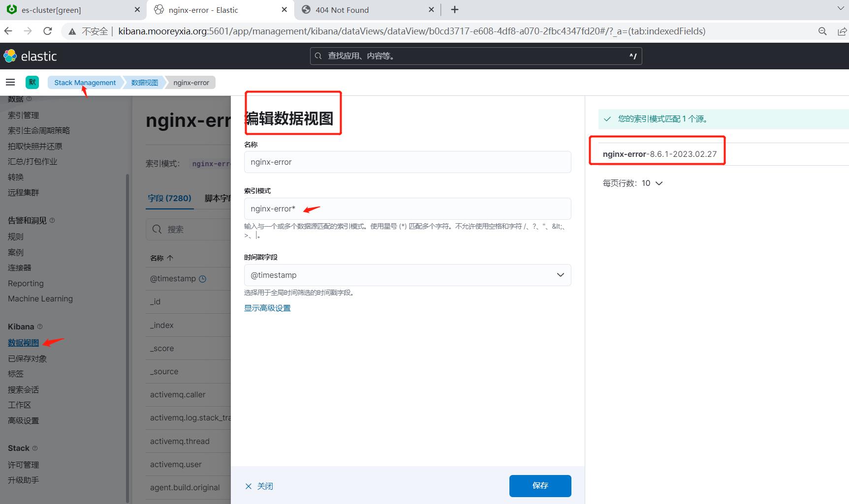This screenshot has width=849, height=504.
Task: Open 搜索会话 in sidebar
Action: 23,389
